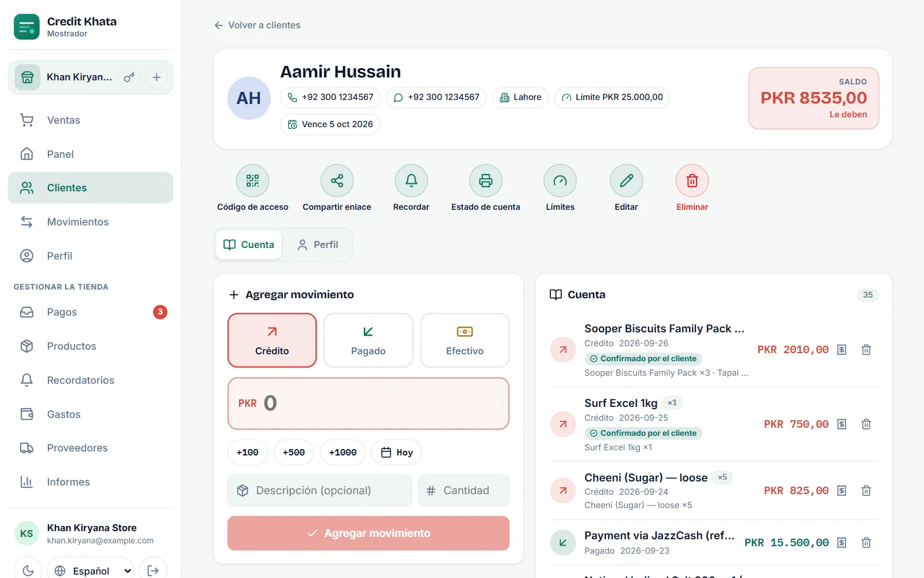Click the Compartir enlace share icon
This screenshot has width=924, height=578.
[337, 181]
